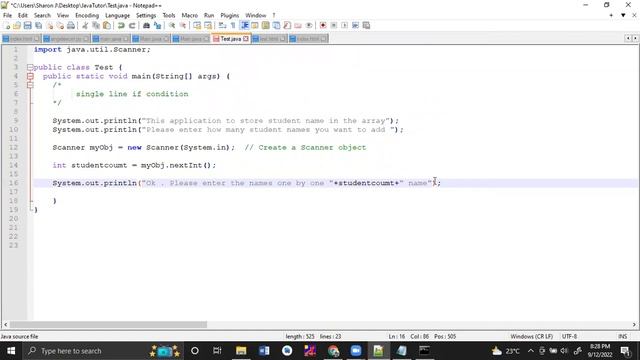The image size is (640, 360).
Task: Collapse the main method fold marker
Action: point(30,76)
